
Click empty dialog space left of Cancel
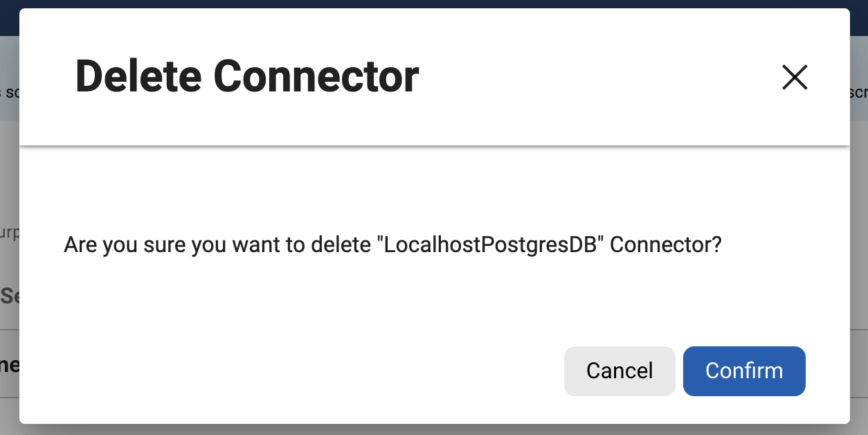tap(311, 371)
